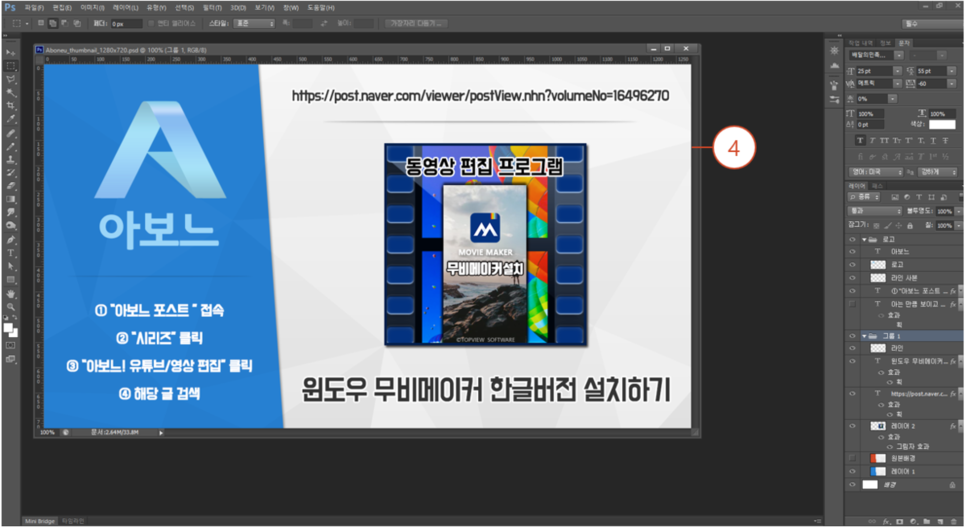Select the Gradient tool
The height and width of the screenshot is (527, 966).
[10, 199]
